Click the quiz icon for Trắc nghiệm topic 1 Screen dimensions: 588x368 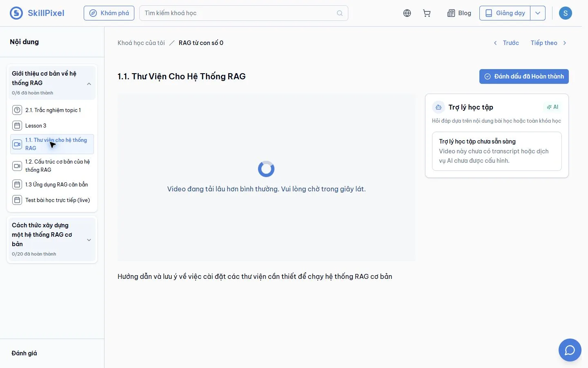[17, 110]
